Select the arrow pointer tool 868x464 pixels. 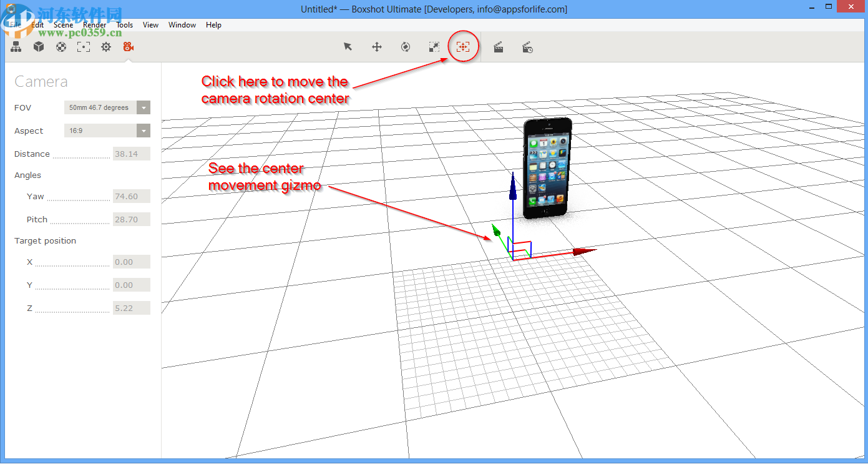[348, 47]
